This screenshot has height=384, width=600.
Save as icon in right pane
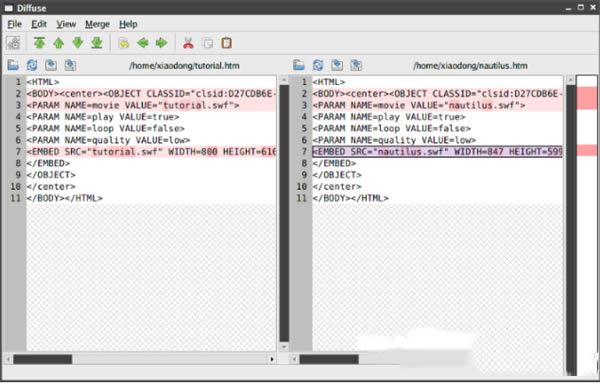tap(356, 65)
